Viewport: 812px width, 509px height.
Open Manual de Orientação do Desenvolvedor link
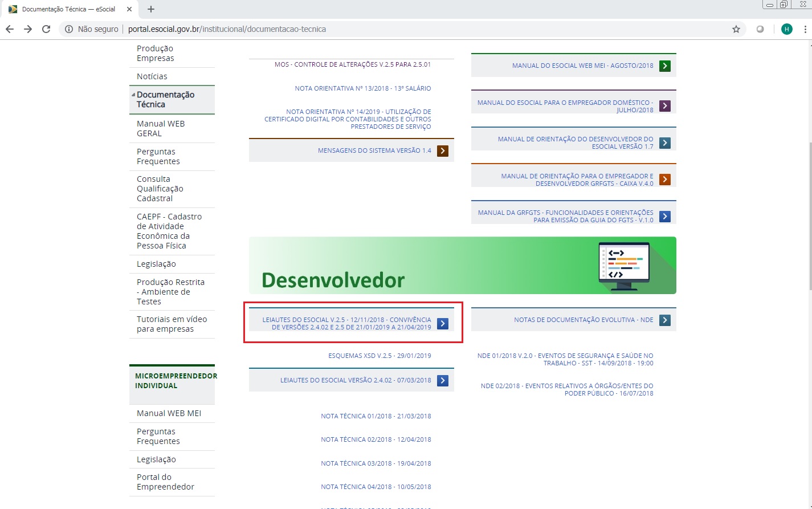[576, 143]
